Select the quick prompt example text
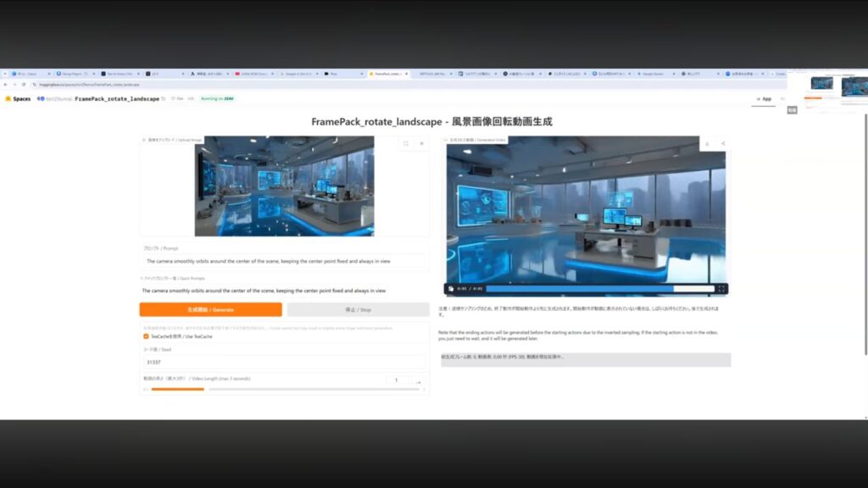The image size is (868, 488). pos(264,290)
